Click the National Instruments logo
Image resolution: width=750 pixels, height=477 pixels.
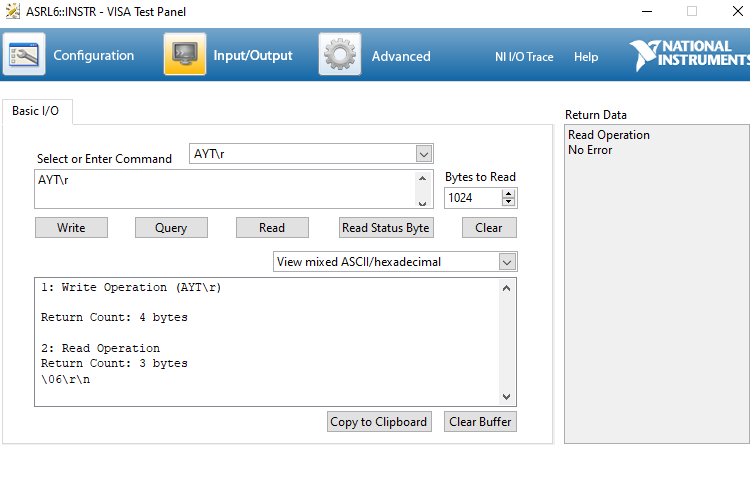point(689,55)
